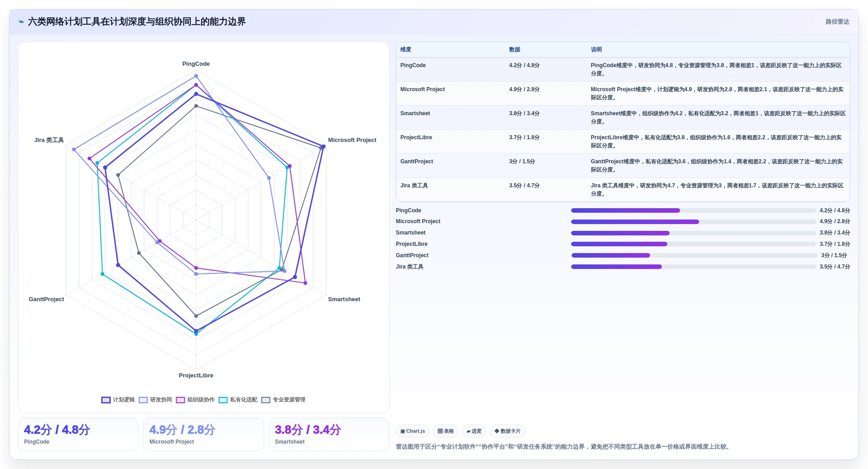Viewport: 868px width, 469px height.
Task: Click the dashboard title heading
Action: point(137,22)
